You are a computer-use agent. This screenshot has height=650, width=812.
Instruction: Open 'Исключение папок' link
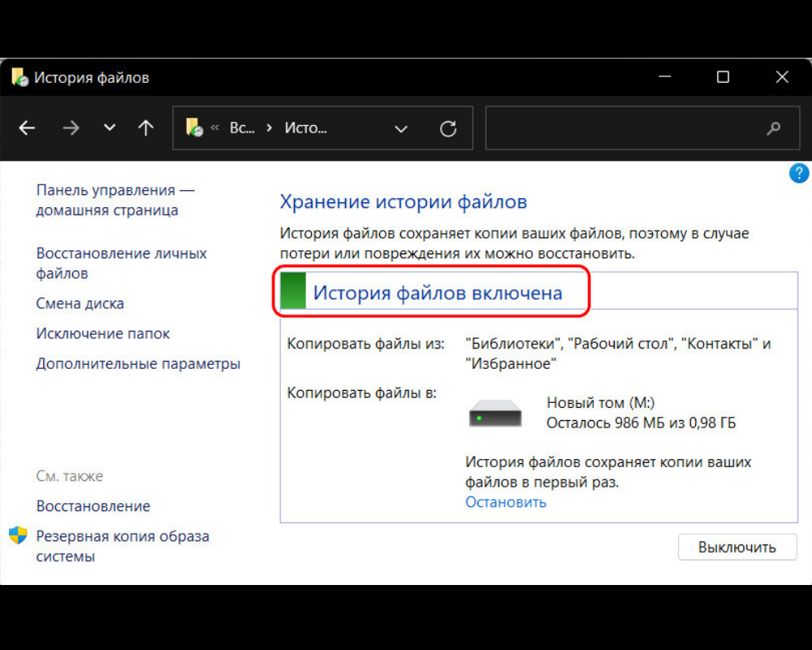pos(102,333)
